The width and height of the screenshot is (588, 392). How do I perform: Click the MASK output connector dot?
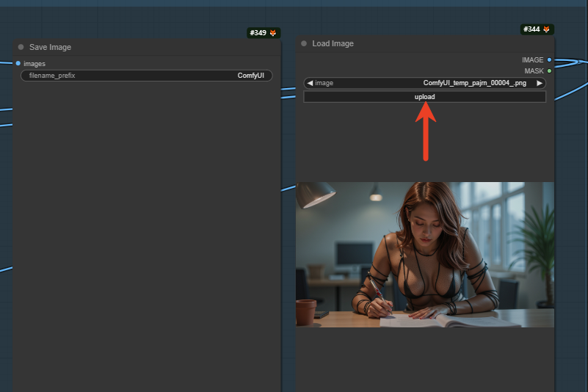(549, 71)
